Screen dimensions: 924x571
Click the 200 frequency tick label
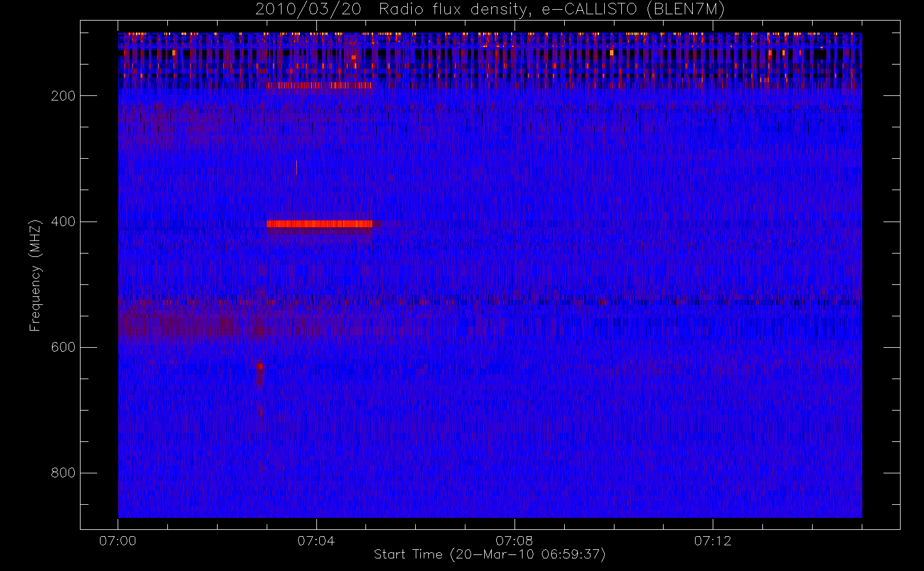(63, 96)
